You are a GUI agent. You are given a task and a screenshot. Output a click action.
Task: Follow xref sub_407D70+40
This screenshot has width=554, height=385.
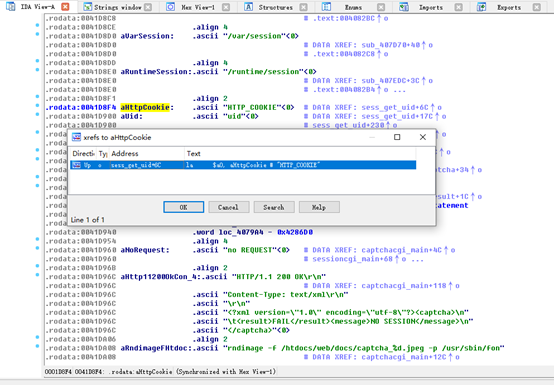[390, 45]
